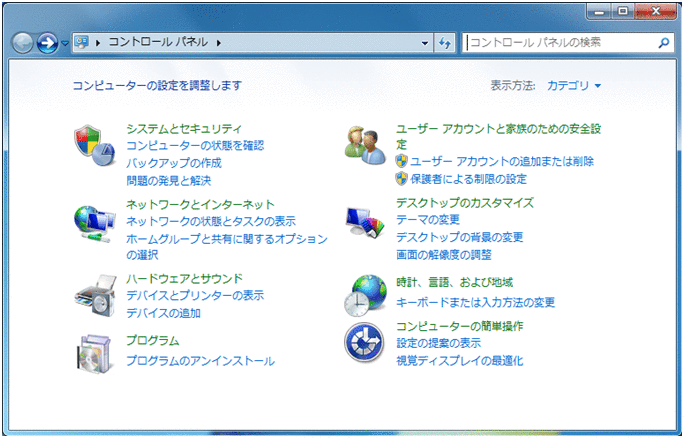Go forward using the blue arrow button
Viewport: 685px width, 440px height.
[x=47, y=43]
